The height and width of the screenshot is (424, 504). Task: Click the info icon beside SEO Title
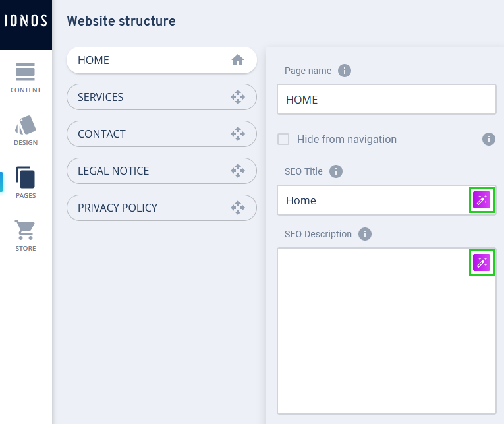[335, 171]
